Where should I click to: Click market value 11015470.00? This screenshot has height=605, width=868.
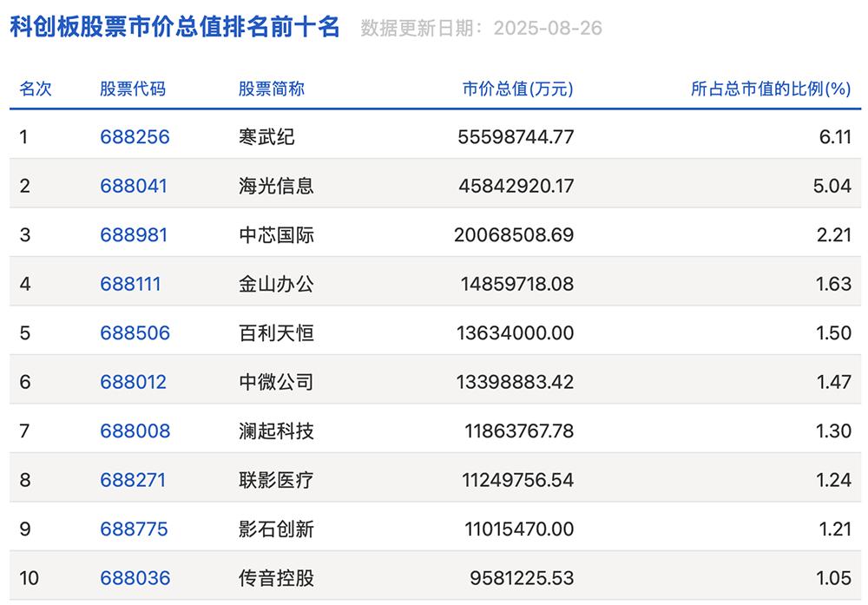coord(519,529)
